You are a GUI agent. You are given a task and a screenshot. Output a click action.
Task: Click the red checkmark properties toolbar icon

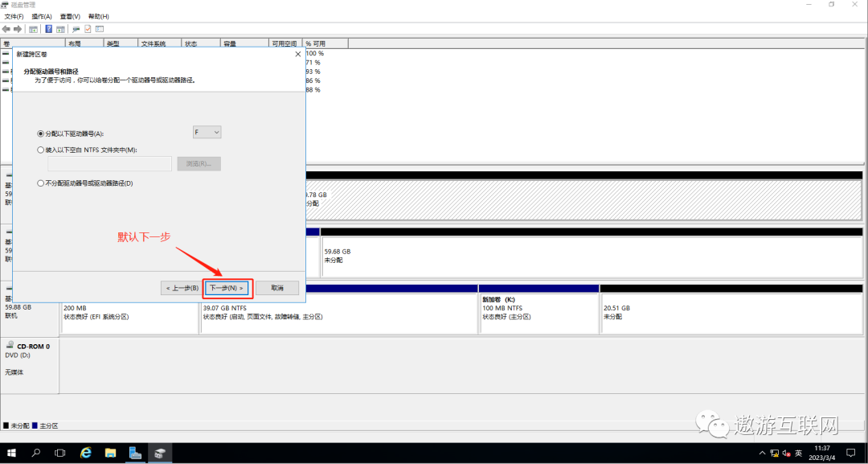pos(88,29)
